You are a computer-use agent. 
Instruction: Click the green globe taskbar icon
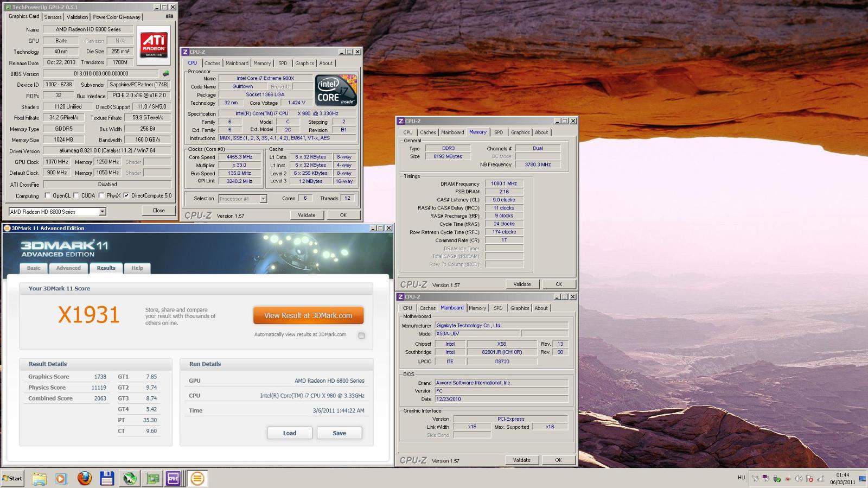click(130, 478)
